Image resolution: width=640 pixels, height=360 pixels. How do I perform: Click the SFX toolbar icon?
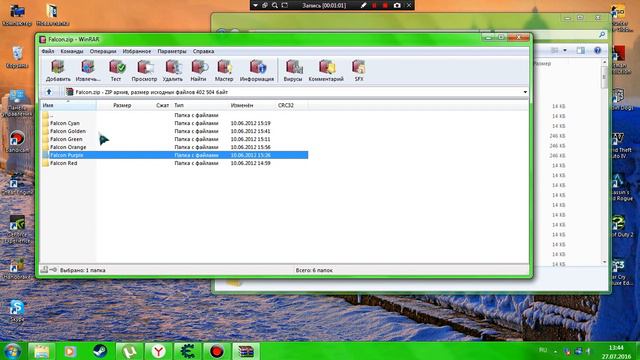tap(359, 70)
